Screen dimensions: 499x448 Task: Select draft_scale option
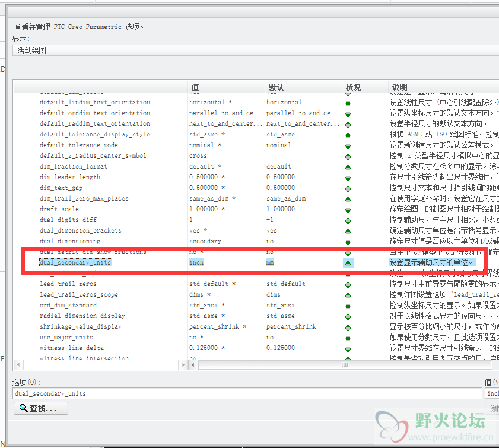pyautogui.click(x=59, y=209)
